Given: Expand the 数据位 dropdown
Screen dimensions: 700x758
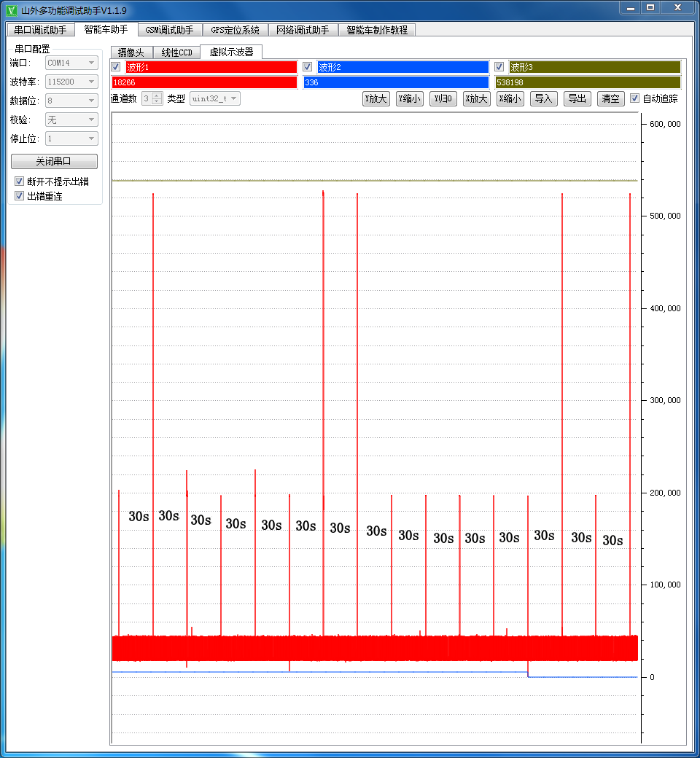Looking at the screenshot, I should [71, 101].
